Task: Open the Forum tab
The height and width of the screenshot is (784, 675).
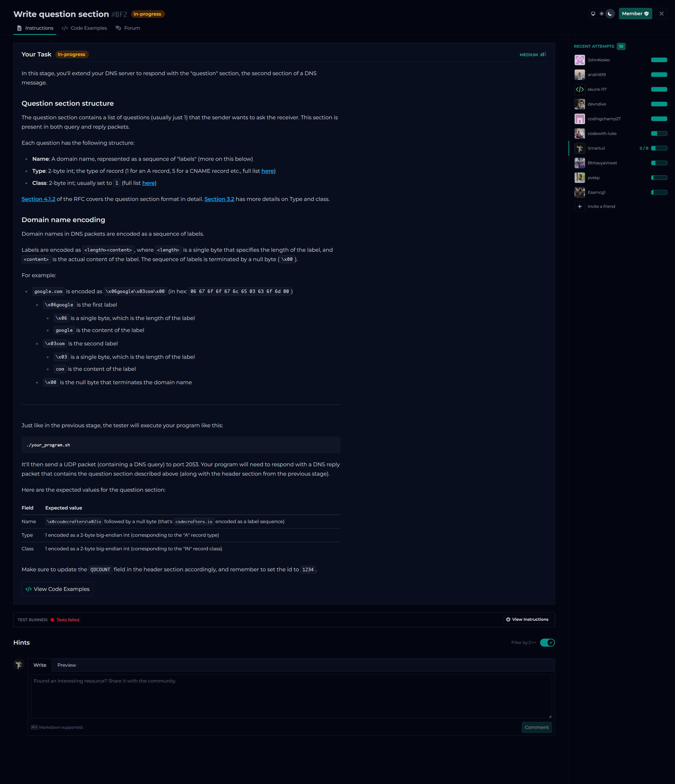Action: point(128,28)
